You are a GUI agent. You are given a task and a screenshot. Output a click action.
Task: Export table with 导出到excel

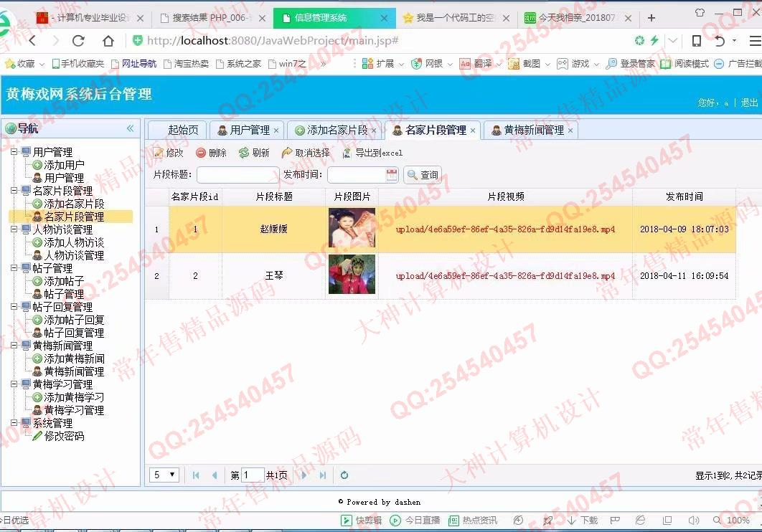[x=372, y=153]
